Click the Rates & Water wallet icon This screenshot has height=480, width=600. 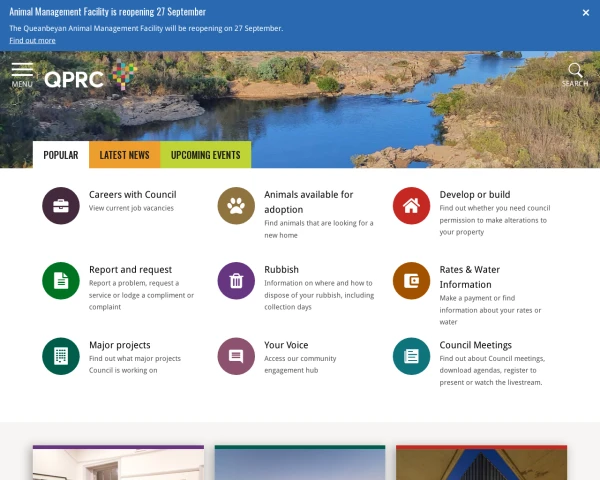[x=411, y=281]
